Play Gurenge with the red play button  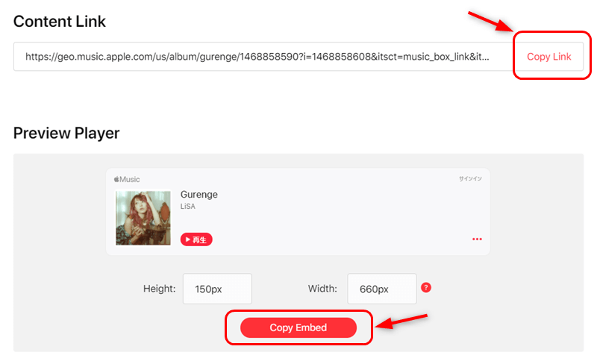click(x=196, y=239)
